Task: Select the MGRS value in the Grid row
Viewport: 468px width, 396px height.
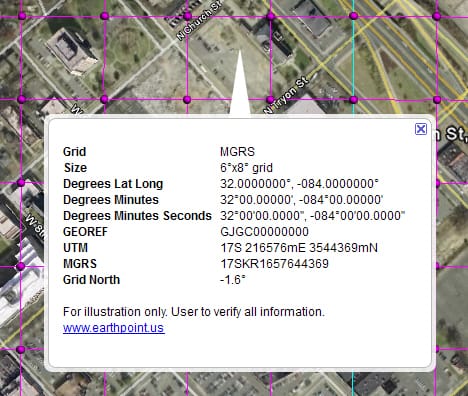Action: [x=237, y=152]
